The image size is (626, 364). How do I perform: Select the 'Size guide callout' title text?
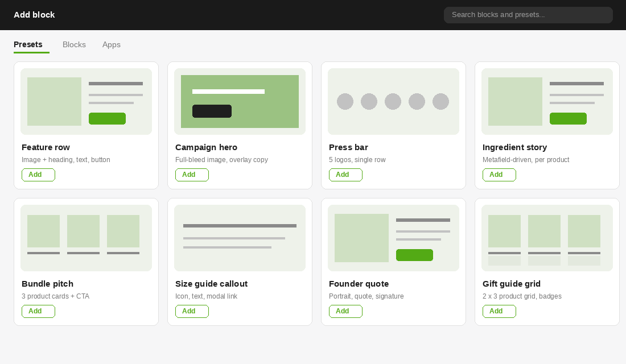click(x=212, y=284)
